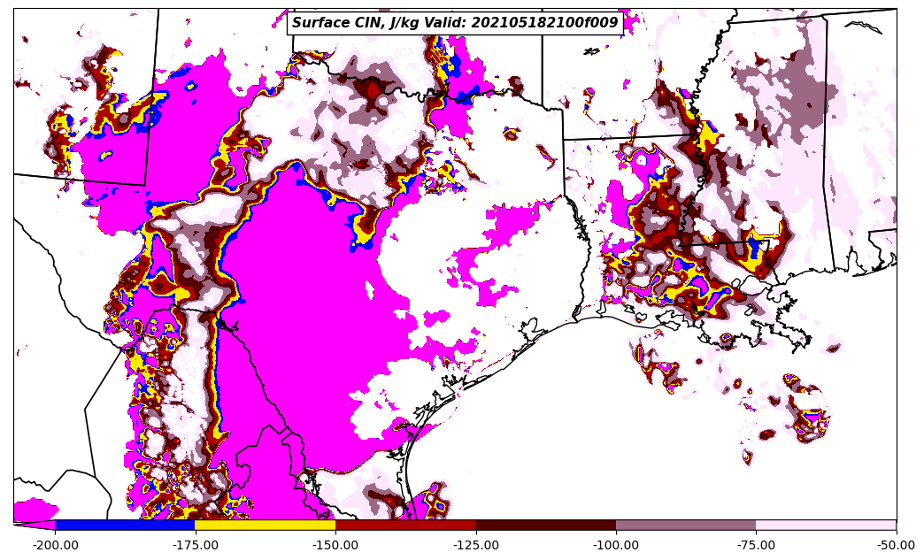Click the yellow segment of the colorbar
This screenshot has width=924, height=560.
265,525
